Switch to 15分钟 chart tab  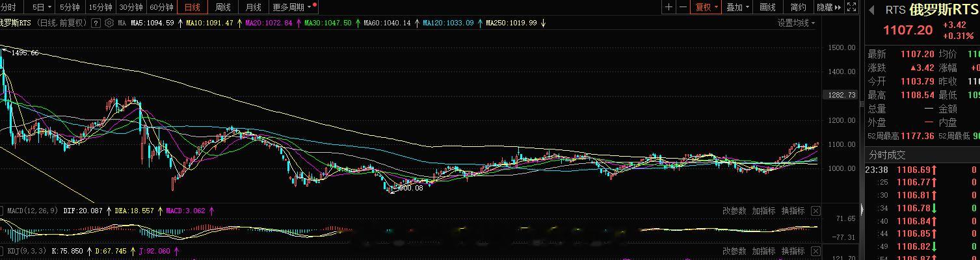[x=100, y=7]
